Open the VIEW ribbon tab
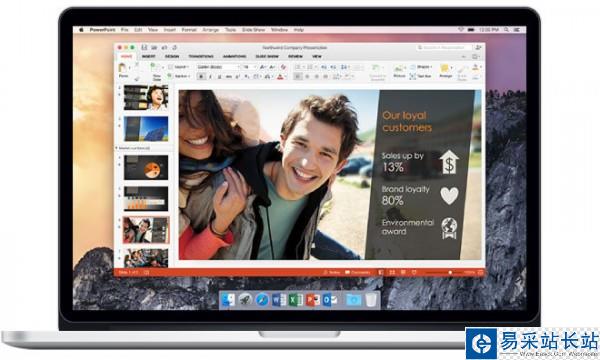This screenshot has width=600, height=360. point(316,56)
